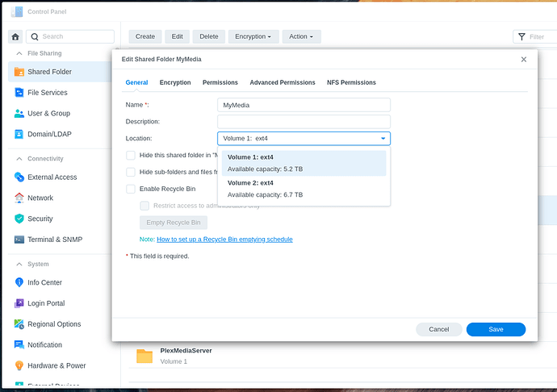Click the Shared Folder sidebar label
Image resolution: width=557 pixels, height=392 pixels.
50,72
